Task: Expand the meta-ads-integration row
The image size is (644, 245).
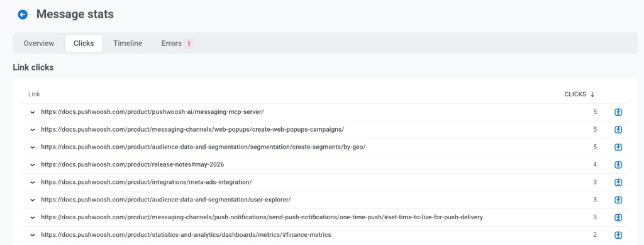Action: (x=33, y=182)
